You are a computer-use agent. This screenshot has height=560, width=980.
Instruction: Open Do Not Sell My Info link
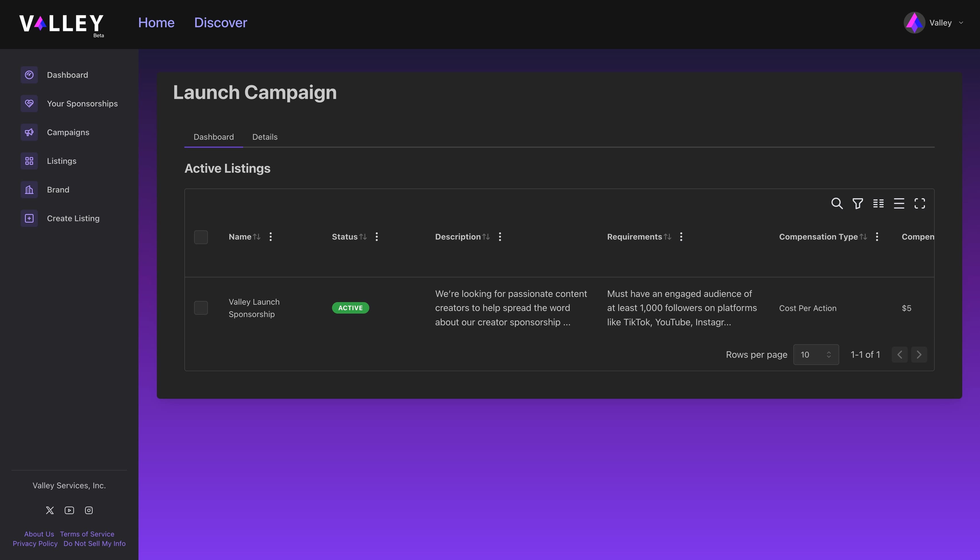pyautogui.click(x=95, y=543)
